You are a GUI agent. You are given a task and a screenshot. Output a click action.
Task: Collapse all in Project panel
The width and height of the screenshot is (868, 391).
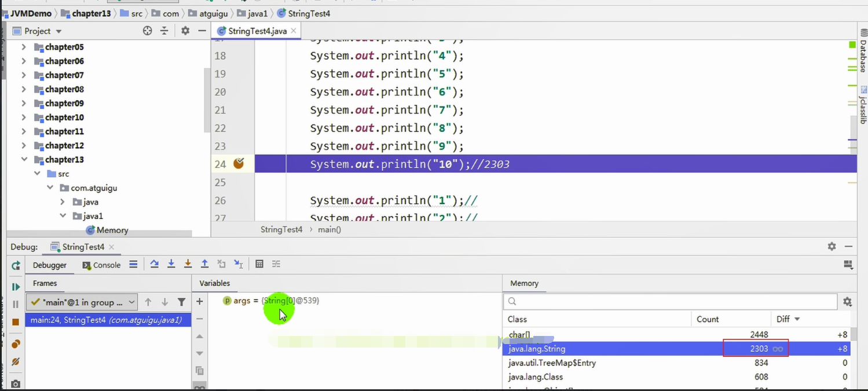pyautogui.click(x=164, y=31)
